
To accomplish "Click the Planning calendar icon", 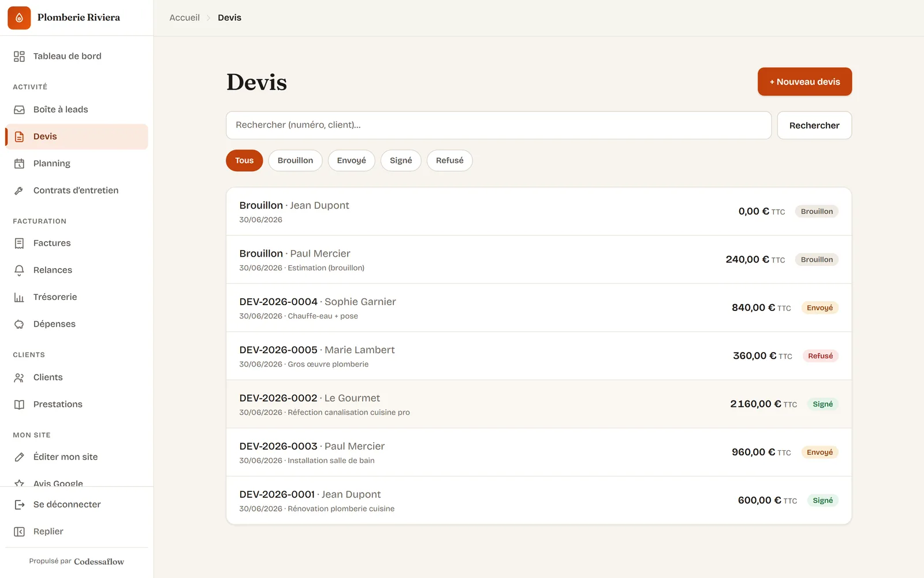I will point(19,164).
